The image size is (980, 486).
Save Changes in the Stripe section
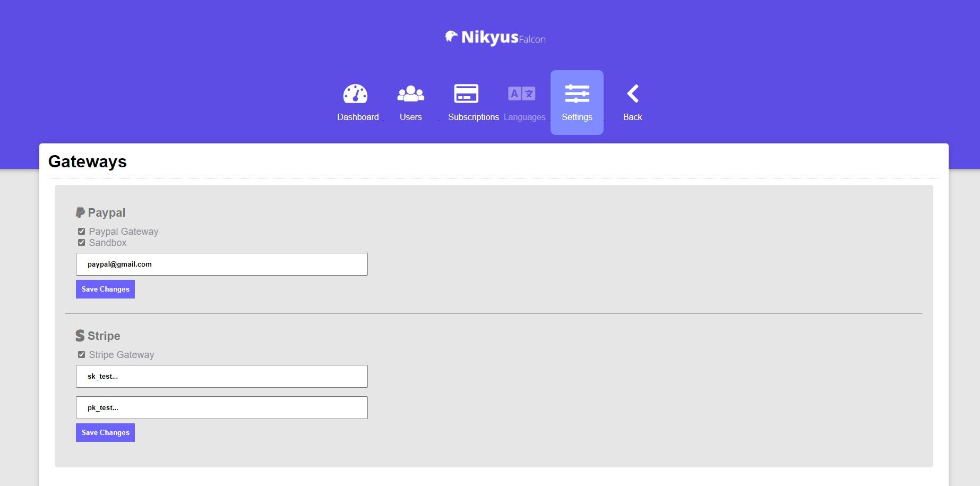(105, 433)
